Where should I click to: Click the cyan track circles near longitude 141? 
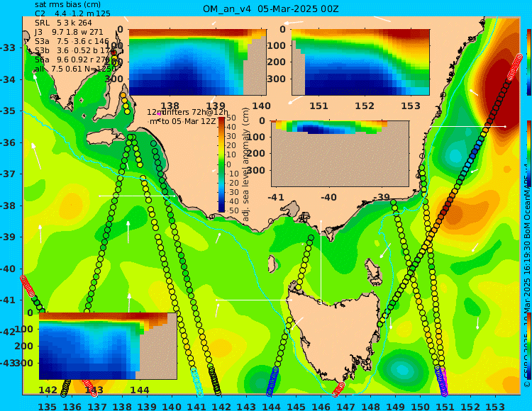tap(196, 381)
